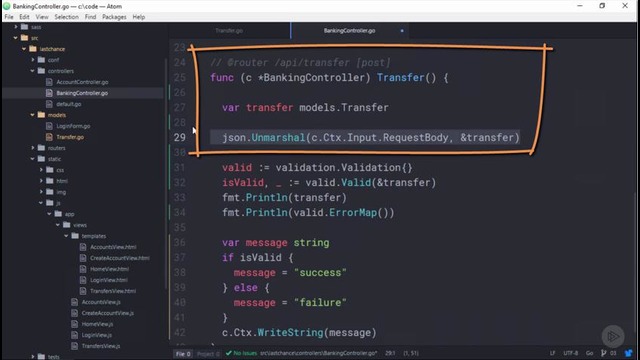Click the LoginForm.go file icon

49,126
